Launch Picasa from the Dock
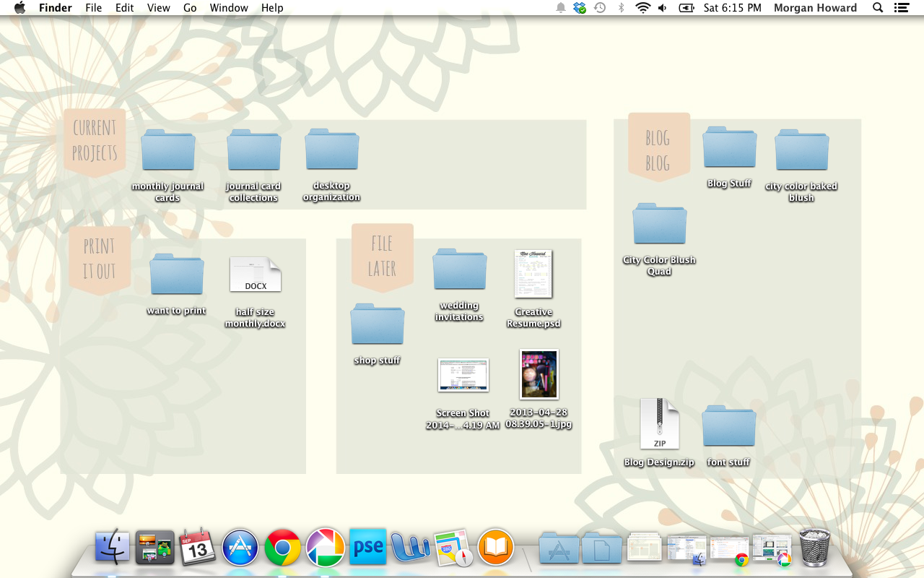Image resolution: width=924 pixels, height=578 pixels. tap(325, 547)
